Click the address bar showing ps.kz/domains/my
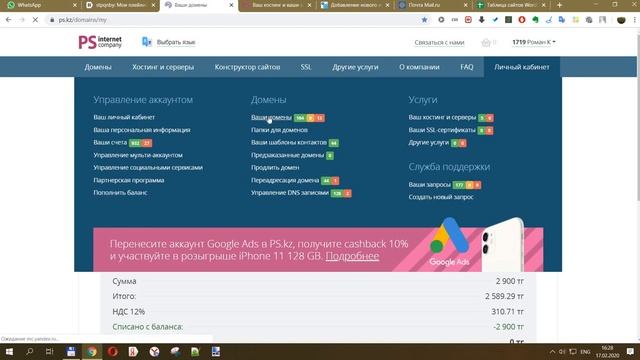The height and width of the screenshot is (360, 640). tap(233, 20)
